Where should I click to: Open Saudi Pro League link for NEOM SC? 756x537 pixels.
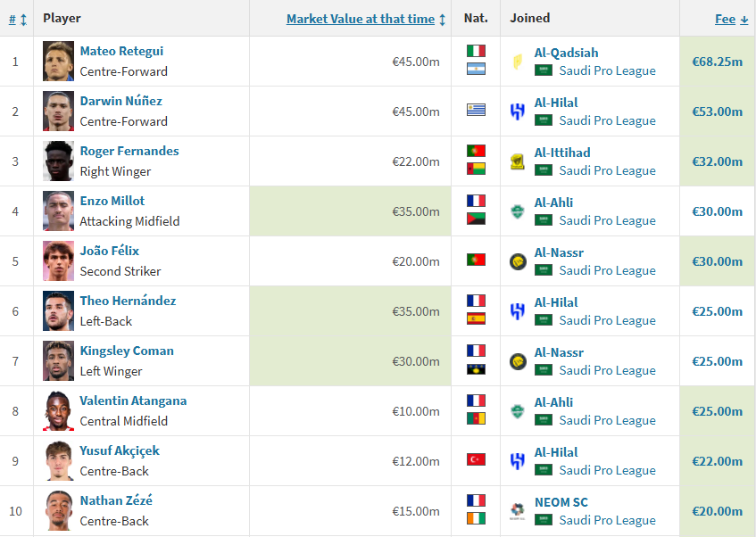pyautogui.click(x=607, y=520)
